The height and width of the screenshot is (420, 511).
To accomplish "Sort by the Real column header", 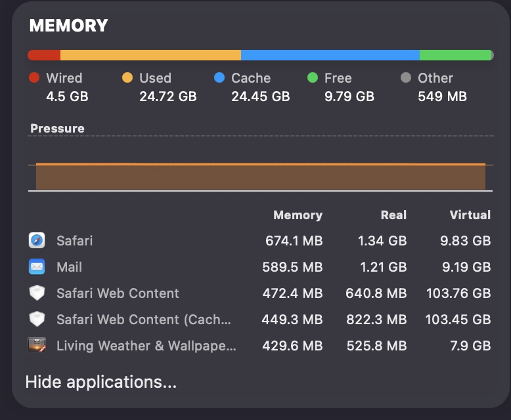I will point(393,215).
